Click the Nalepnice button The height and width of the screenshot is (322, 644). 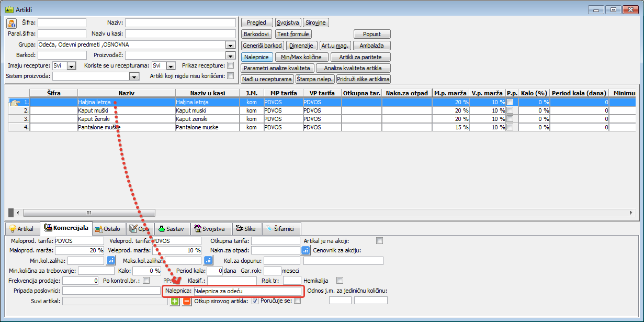[x=256, y=57]
